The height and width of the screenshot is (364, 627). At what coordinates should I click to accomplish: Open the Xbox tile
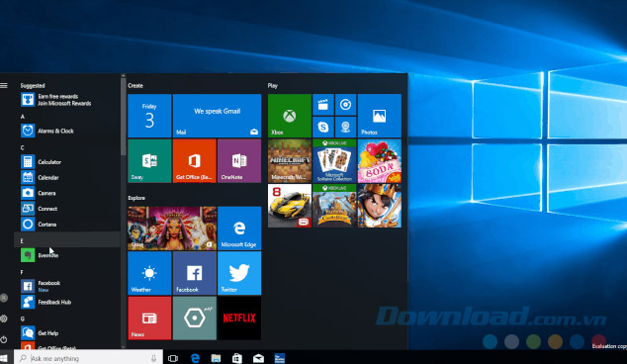pyautogui.click(x=289, y=116)
